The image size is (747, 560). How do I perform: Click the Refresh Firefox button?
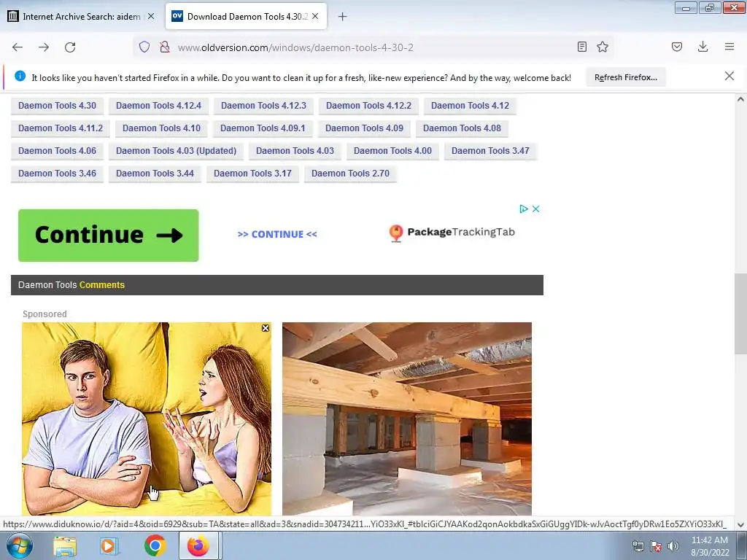click(x=625, y=77)
